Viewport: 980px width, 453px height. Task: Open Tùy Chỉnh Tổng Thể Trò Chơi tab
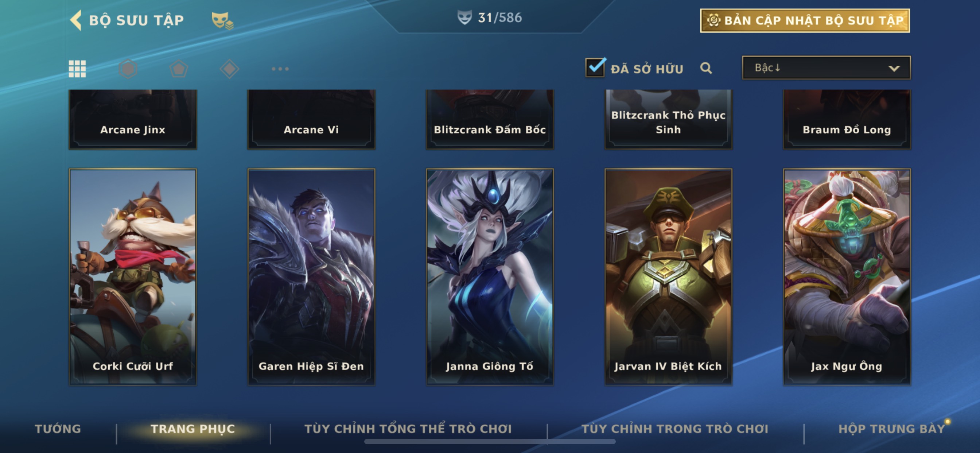point(408,429)
